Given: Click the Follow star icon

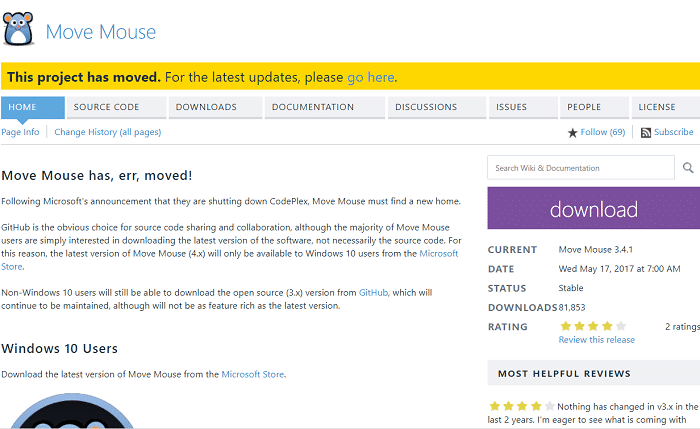Looking at the screenshot, I should pos(572,133).
